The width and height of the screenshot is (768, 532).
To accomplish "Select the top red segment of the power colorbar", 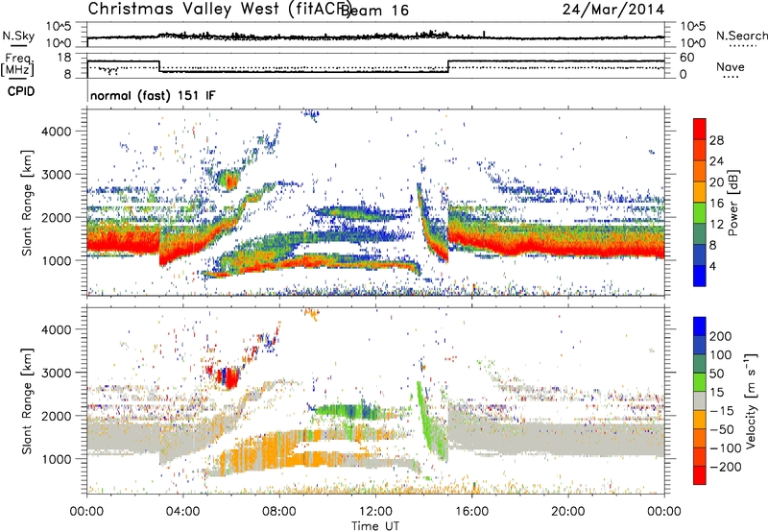I will tap(700, 130).
